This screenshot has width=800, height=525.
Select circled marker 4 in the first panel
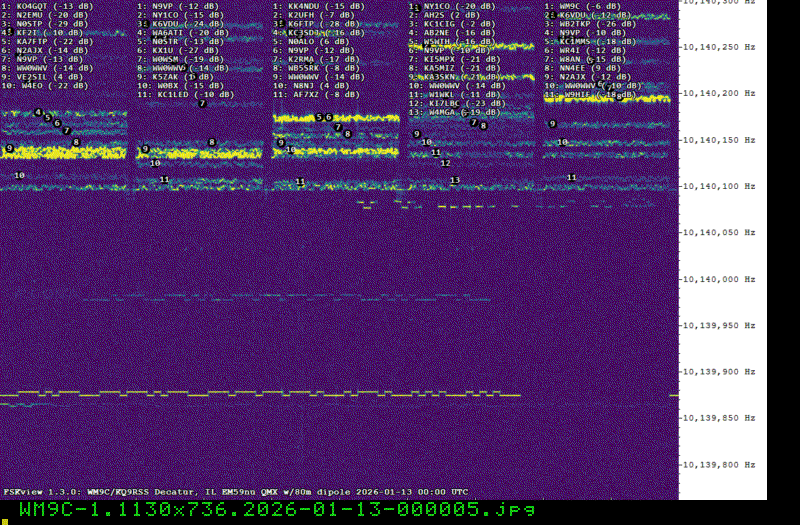click(x=38, y=112)
